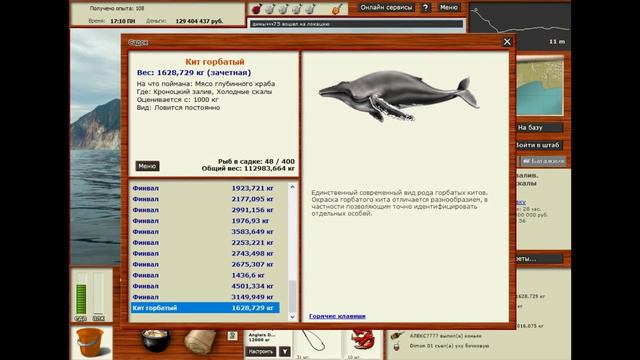Click the Войти в штаб button
640x360 pixels.
point(539,145)
